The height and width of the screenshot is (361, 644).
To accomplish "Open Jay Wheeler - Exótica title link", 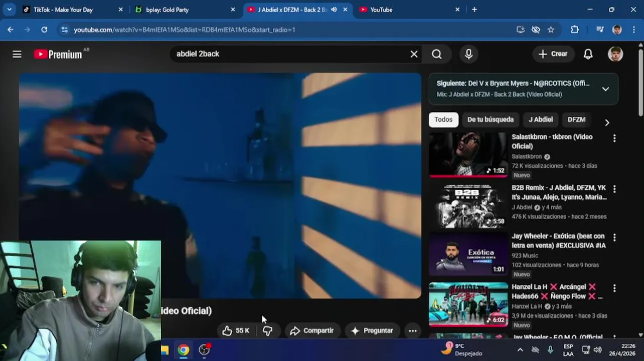I will [558, 241].
